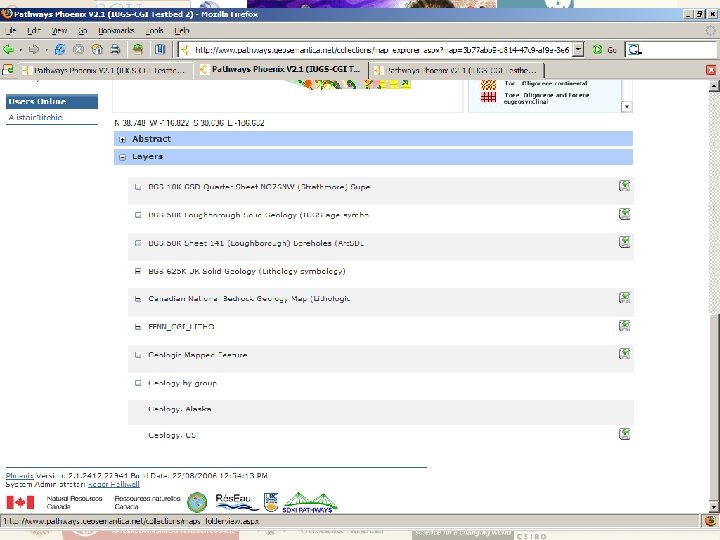Click the orange Oligocene continental legend swatch
Screen dimensions: 720x540
point(488,84)
